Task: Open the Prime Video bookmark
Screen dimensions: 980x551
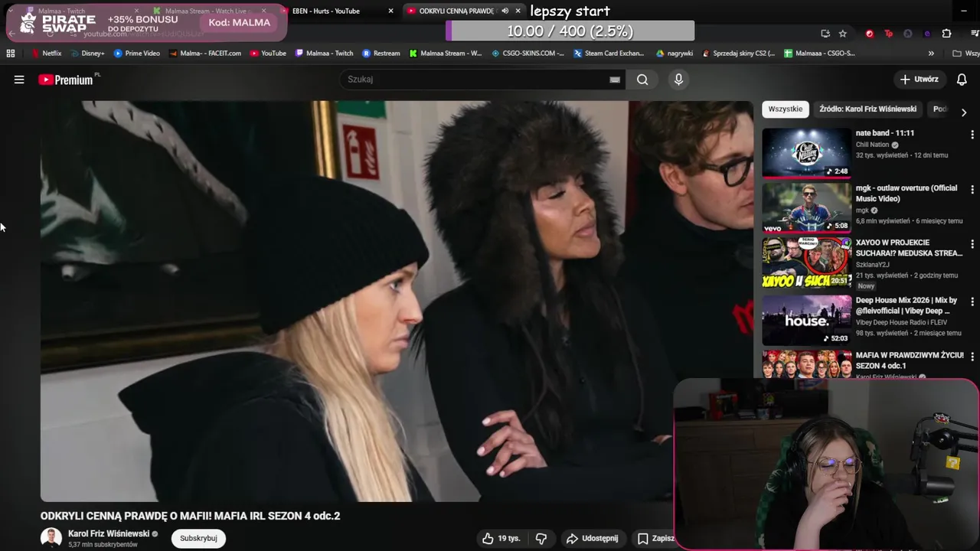Action: [x=136, y=54]
